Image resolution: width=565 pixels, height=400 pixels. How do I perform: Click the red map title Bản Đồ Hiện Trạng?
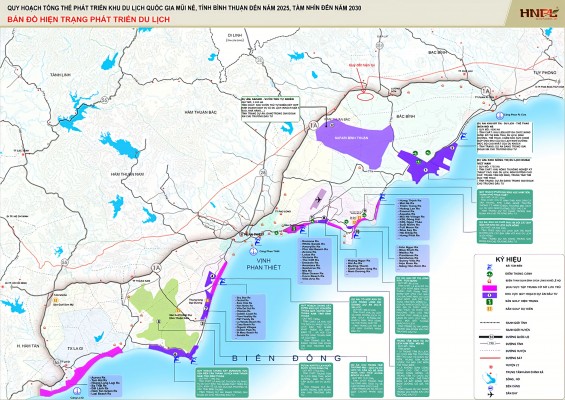click(x=88, y=19)
